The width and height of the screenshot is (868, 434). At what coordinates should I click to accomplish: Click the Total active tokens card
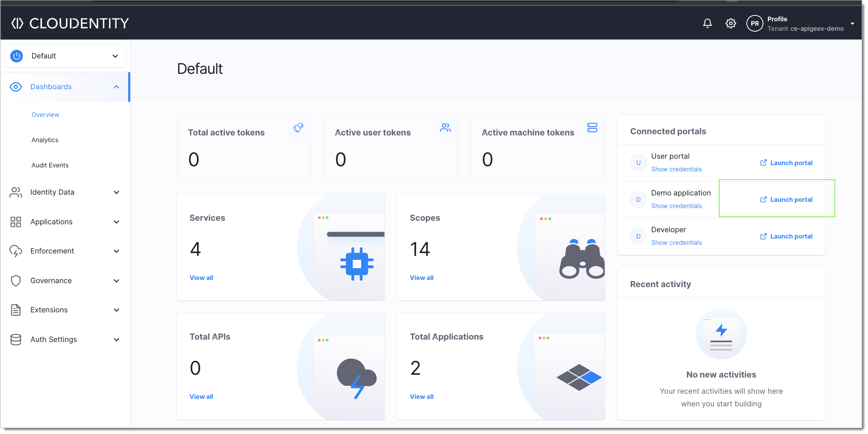pos(244,148)
